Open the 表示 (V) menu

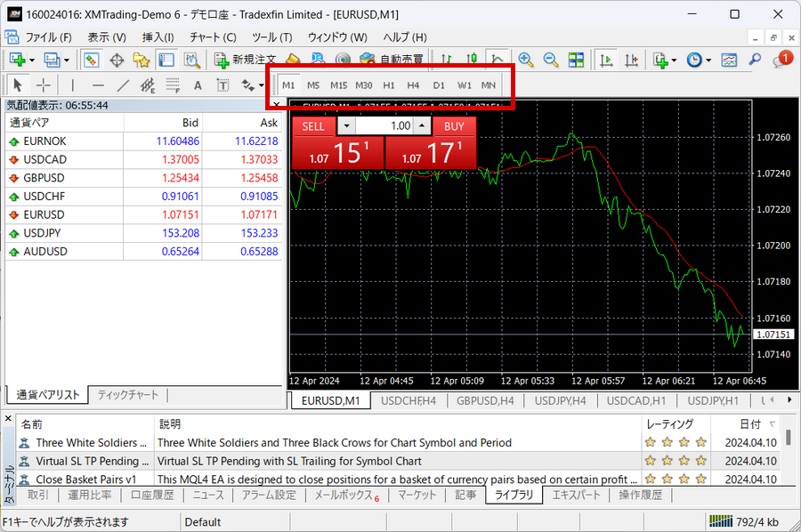pyautogui.click(x=107, y=37)
